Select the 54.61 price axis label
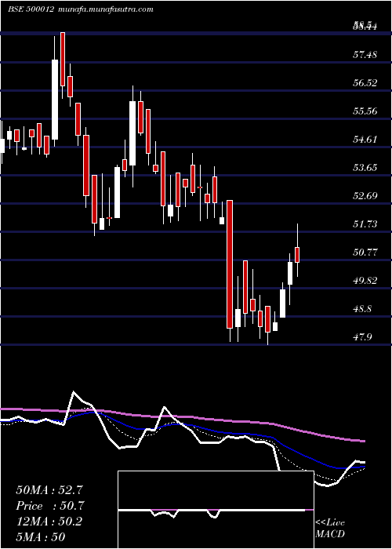Screen dimensions: 392x549 coord(365,140)
